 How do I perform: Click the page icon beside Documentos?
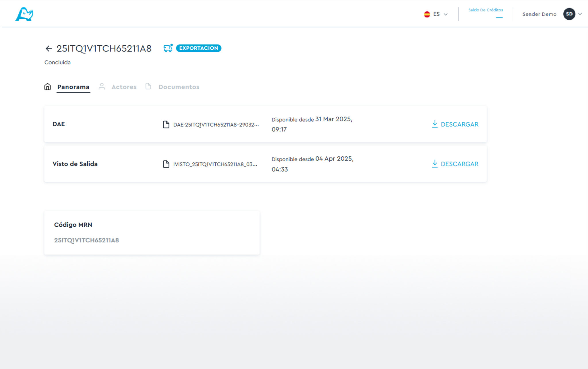tap(148, 86)
